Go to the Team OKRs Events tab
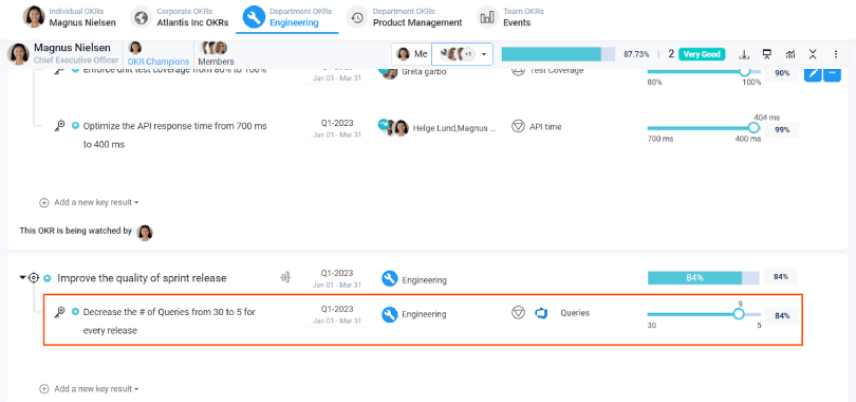This screenshot has width=856, height=402. coord(510,17)
